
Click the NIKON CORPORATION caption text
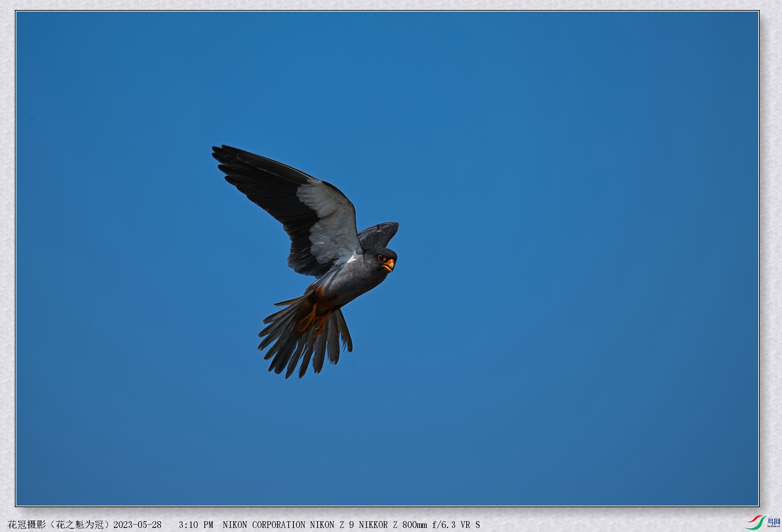(x=264, y=525)
